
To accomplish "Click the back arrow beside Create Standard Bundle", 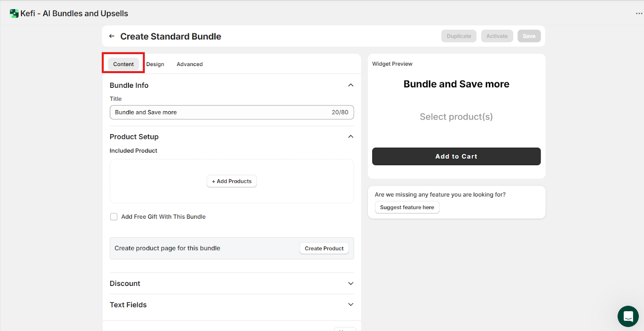I will pyautogui.click(x=112, y=36).
